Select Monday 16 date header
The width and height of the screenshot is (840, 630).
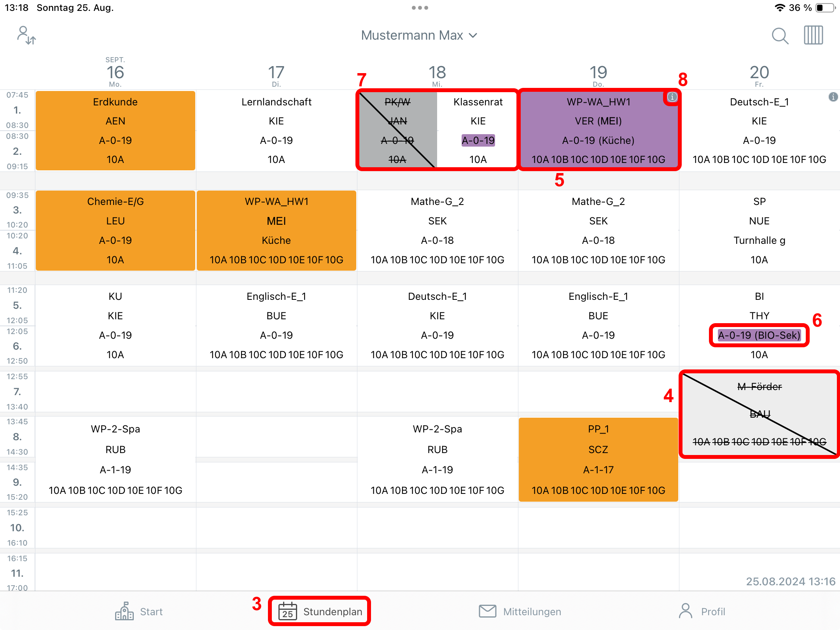(115, 73)
